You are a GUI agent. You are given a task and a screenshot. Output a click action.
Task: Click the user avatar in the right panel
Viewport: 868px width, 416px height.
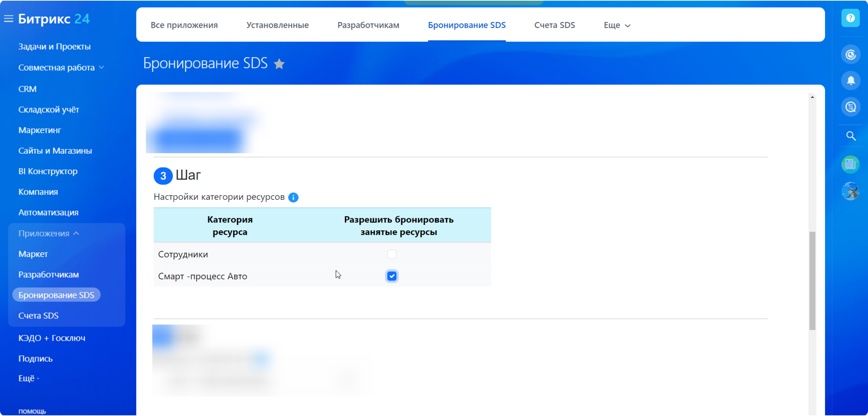click(850, 191)
